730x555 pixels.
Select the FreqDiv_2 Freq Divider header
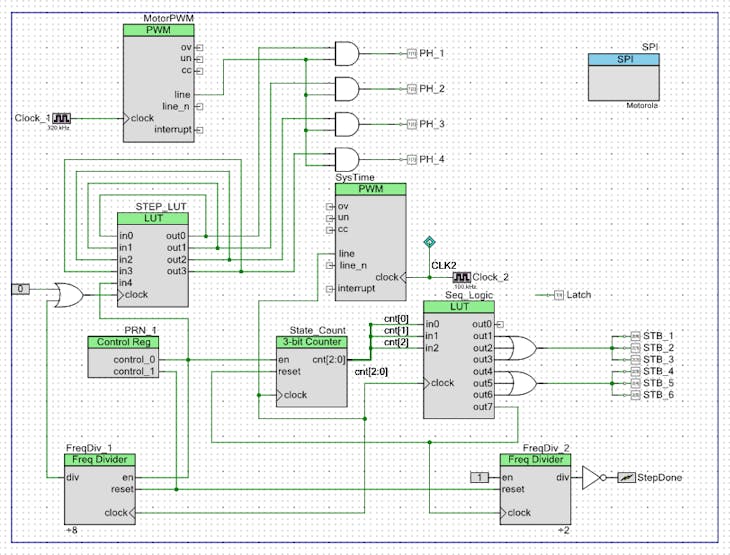point(535,460)
